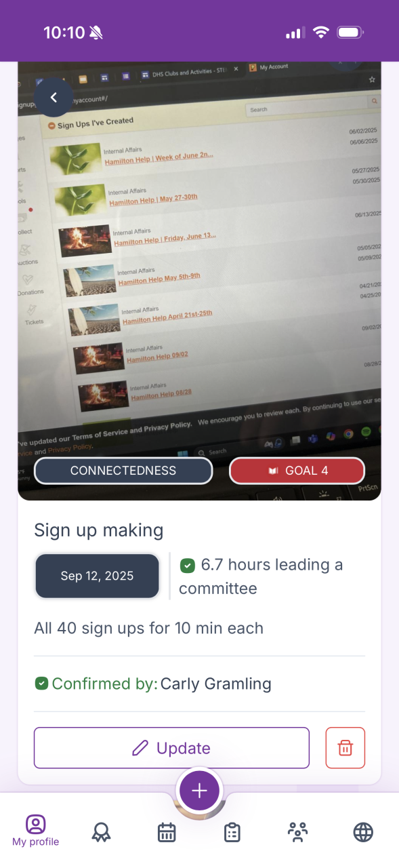Image resolution: width=399 pixels, height=868 pixels.
Task: Tap the Sep 12, 2025 date chip
Action: (98, 576)
